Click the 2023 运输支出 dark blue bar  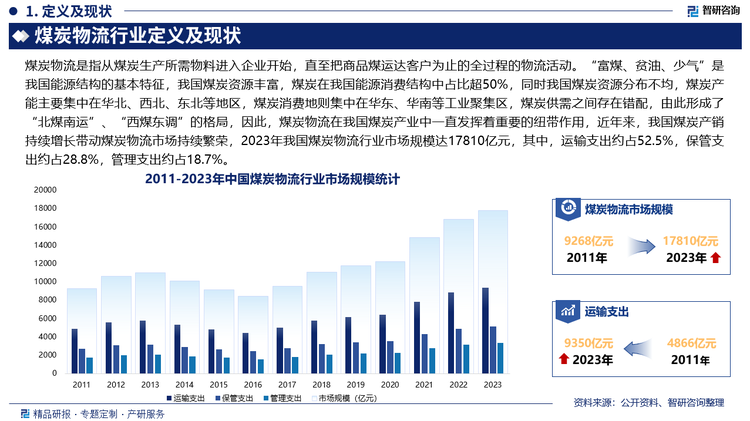[x=485, y=331]
